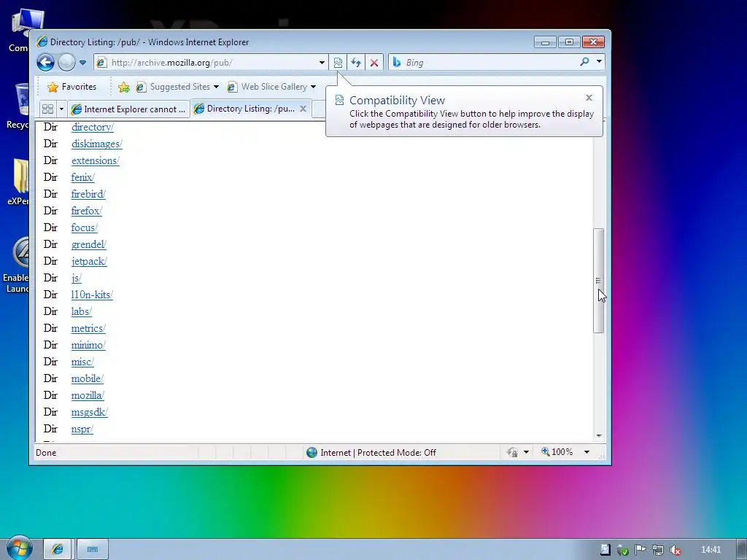
Task: Click the safely remove hardware tray icon
Action: (623, 550)
